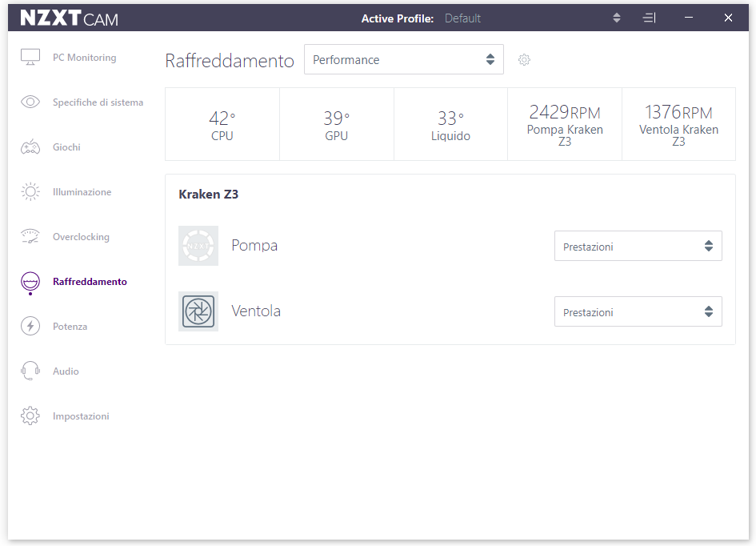This screenshot has width=756, height=546.
Task: Click the Liquido temperature tile
Action: click(451, 124)
